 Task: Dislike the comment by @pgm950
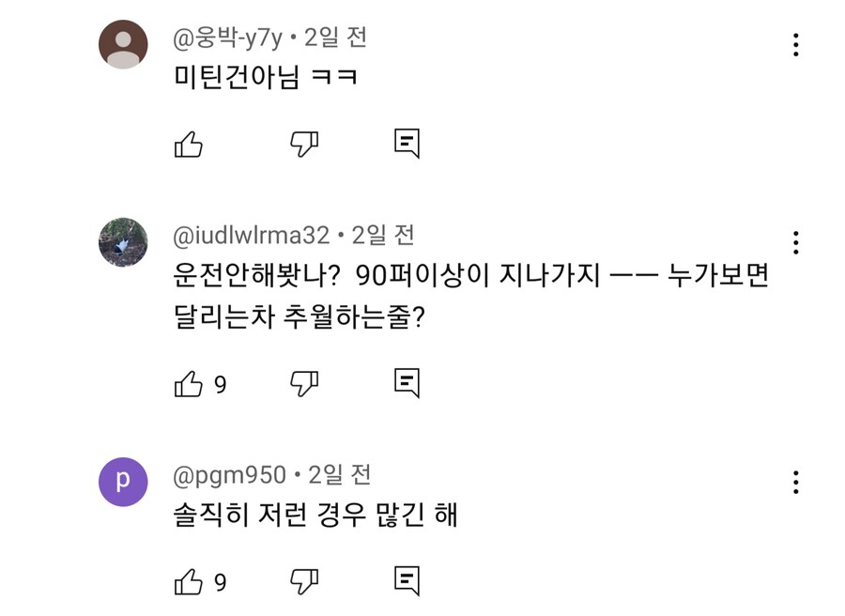pos(302,580)
